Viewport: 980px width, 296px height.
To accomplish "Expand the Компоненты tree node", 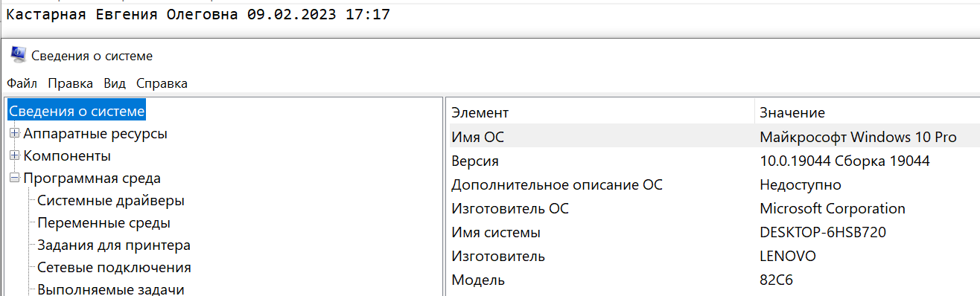I will coord(14,156).
